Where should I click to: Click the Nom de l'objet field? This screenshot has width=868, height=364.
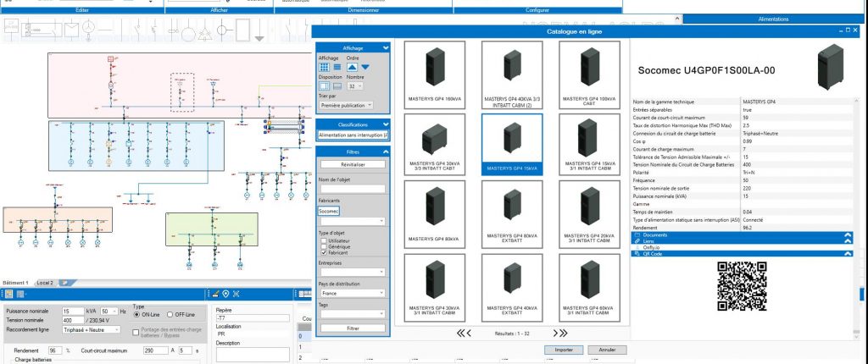352,189
